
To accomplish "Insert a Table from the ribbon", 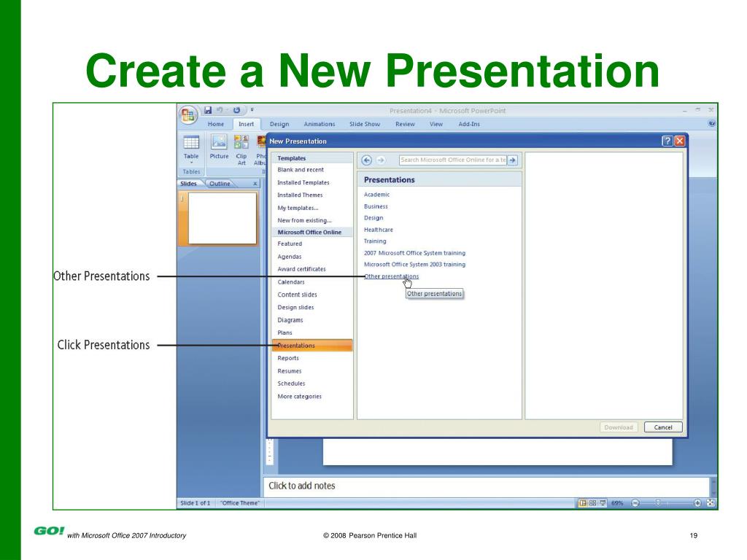I will pos(191,147).
